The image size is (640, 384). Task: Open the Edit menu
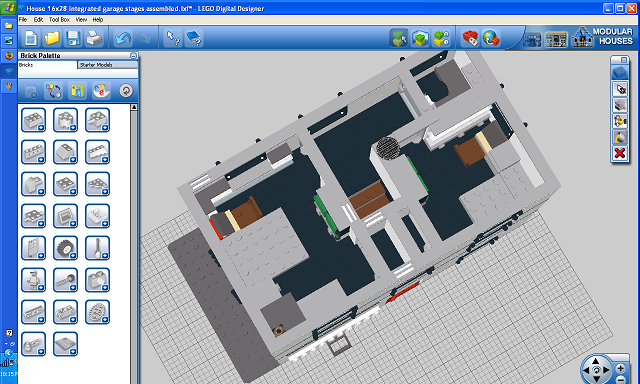point(38,20)
